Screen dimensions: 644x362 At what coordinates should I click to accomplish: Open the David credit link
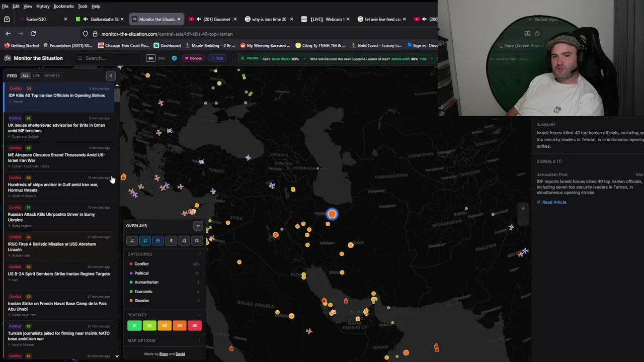tap(180, 354)
